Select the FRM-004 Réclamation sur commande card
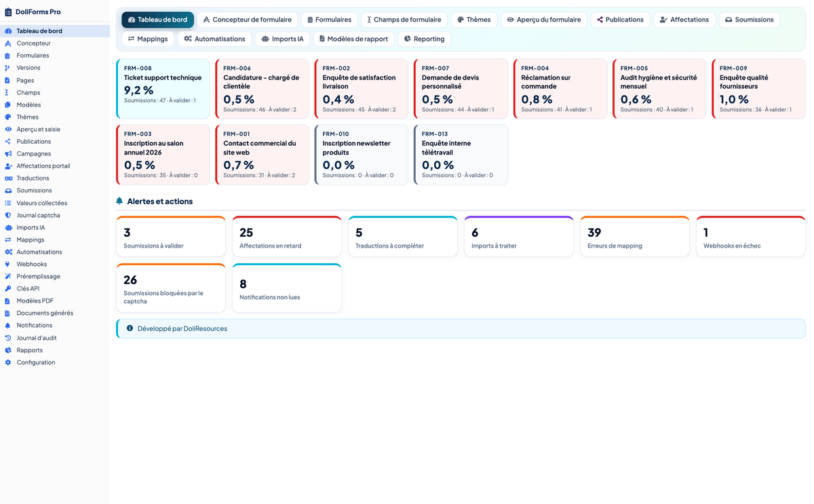814x504 pixels. pyautogui.click(x=560, y=89)
